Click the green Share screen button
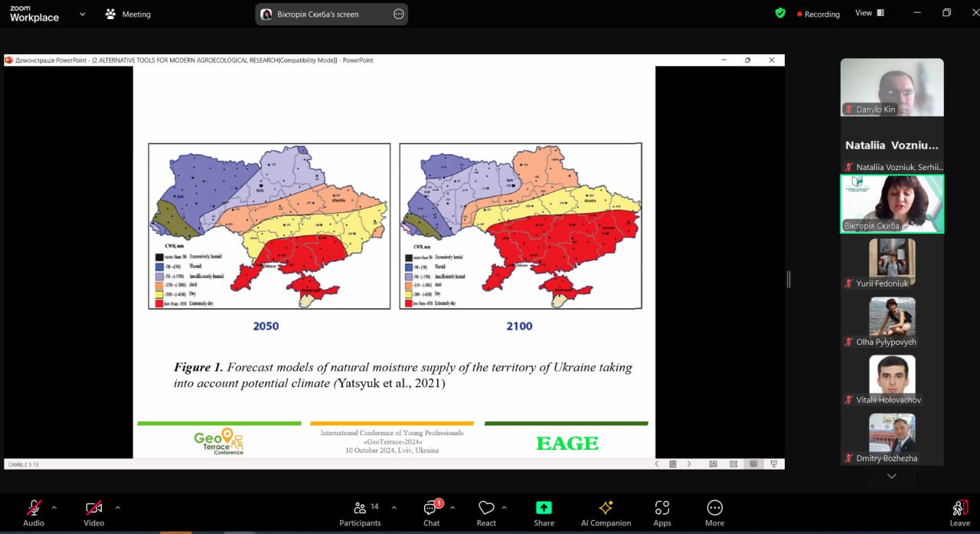Image resolution: width=980 pixels, height=534 pixels. coord(544,513)
